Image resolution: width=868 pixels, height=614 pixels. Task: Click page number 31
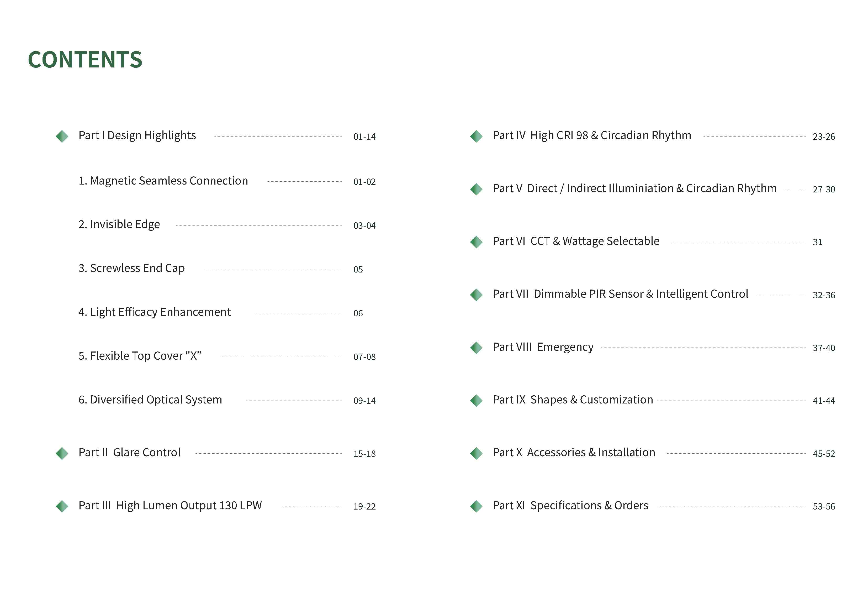pos(817,243)
